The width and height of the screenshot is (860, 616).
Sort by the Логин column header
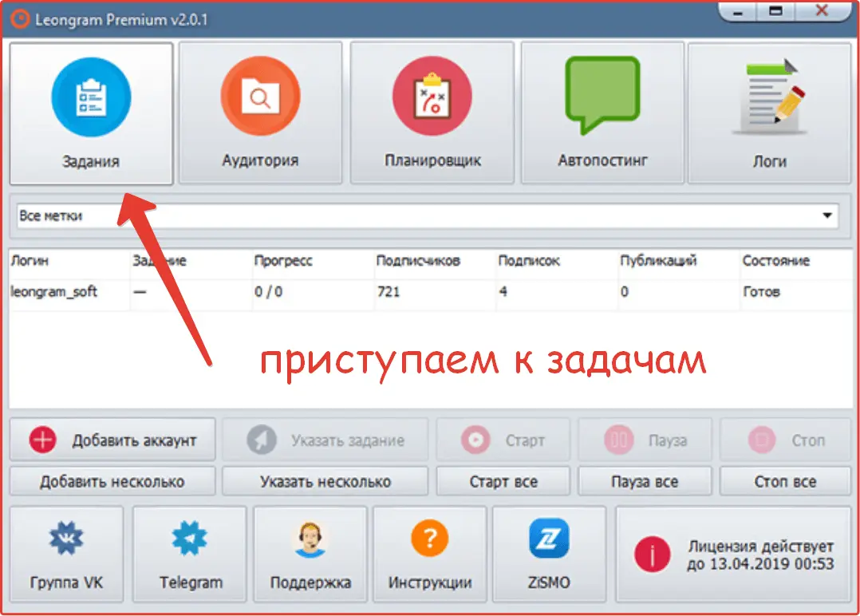point(69,261)
